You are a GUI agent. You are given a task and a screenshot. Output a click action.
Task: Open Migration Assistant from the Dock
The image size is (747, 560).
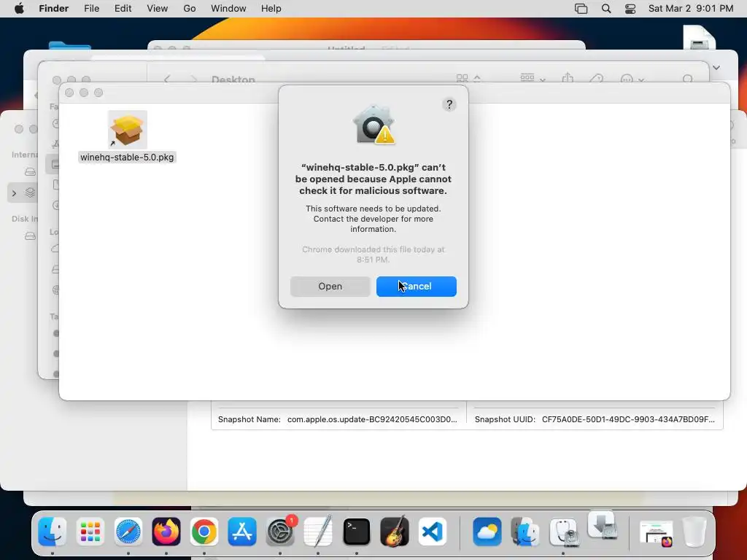(525, 532)
